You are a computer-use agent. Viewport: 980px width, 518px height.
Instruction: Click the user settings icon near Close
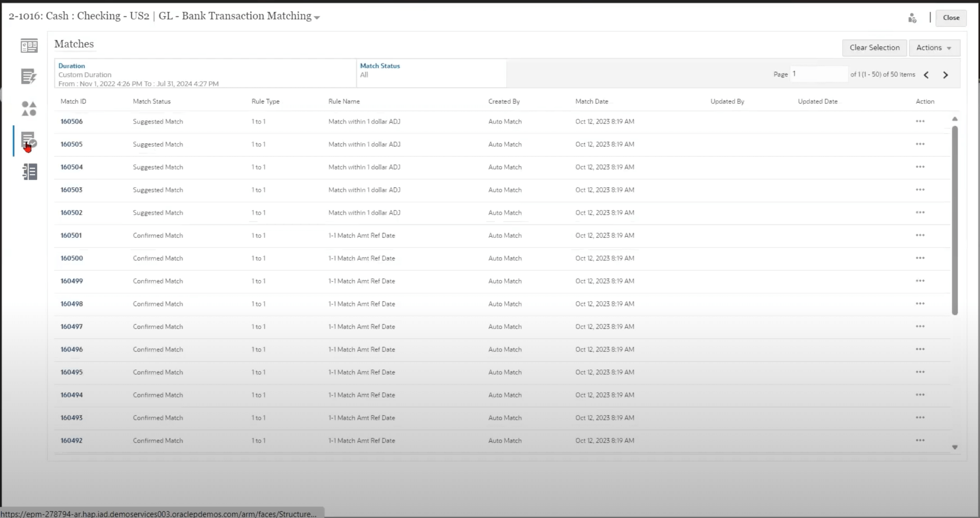(x=912, y=18)
